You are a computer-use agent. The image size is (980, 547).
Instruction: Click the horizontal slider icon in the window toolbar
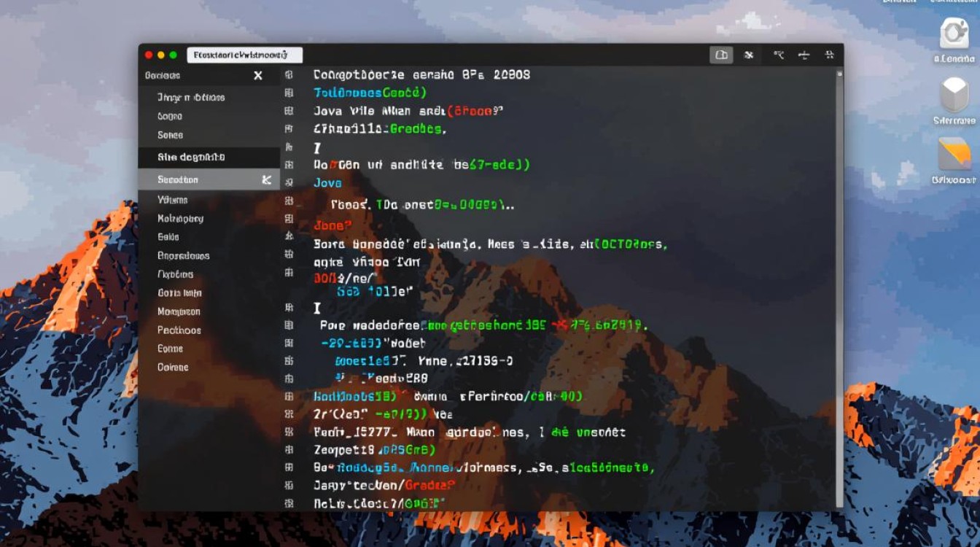coord(804,55)
